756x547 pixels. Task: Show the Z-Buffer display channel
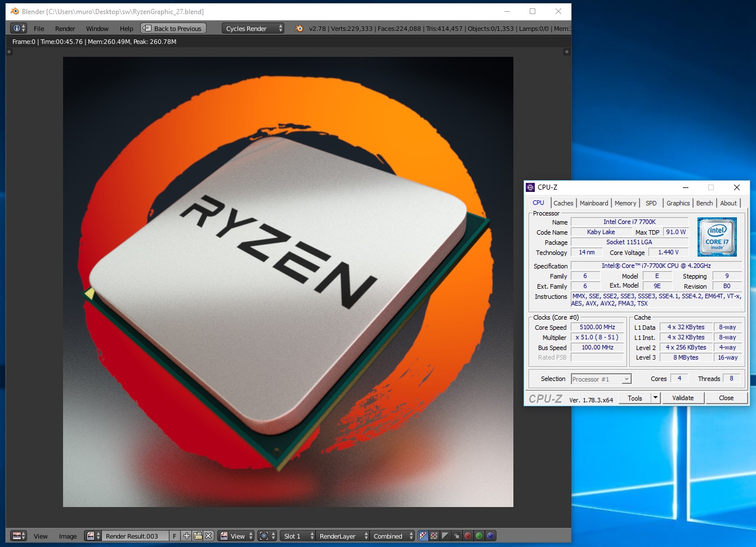(457, 536)
